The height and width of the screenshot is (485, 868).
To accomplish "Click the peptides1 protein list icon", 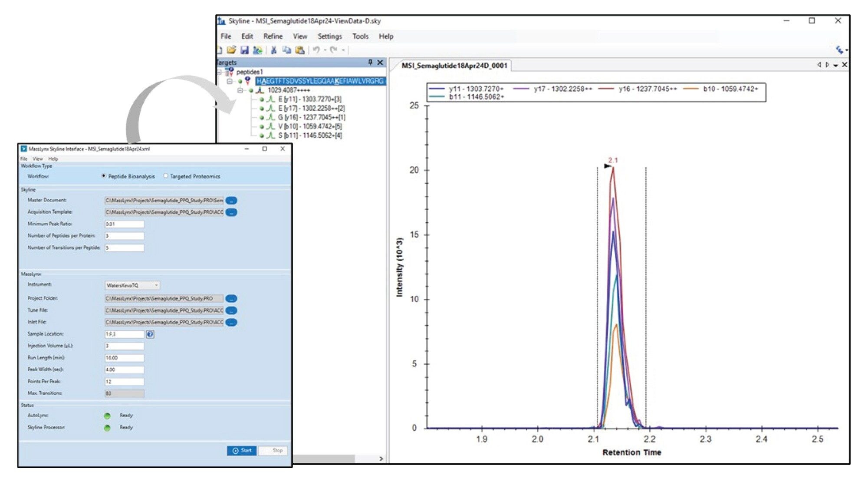I will pyautogui.click(x=230, y=72).
